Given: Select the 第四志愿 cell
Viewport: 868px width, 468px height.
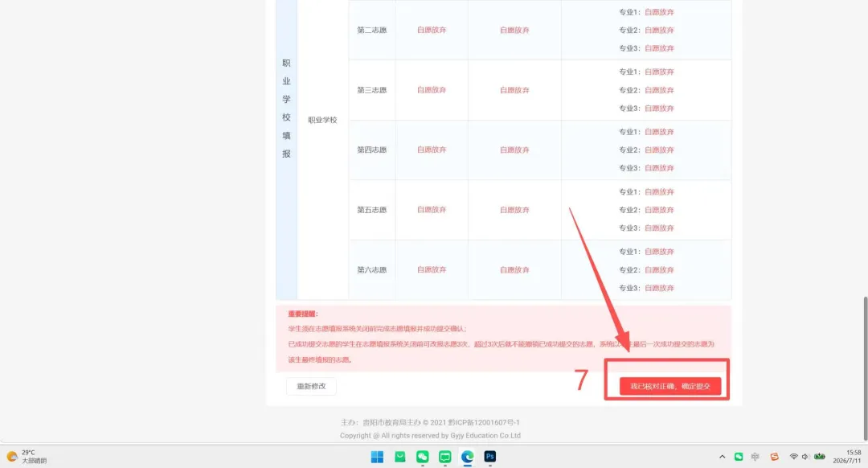Looking at the screenshot, I should click(x=372, y=150).
